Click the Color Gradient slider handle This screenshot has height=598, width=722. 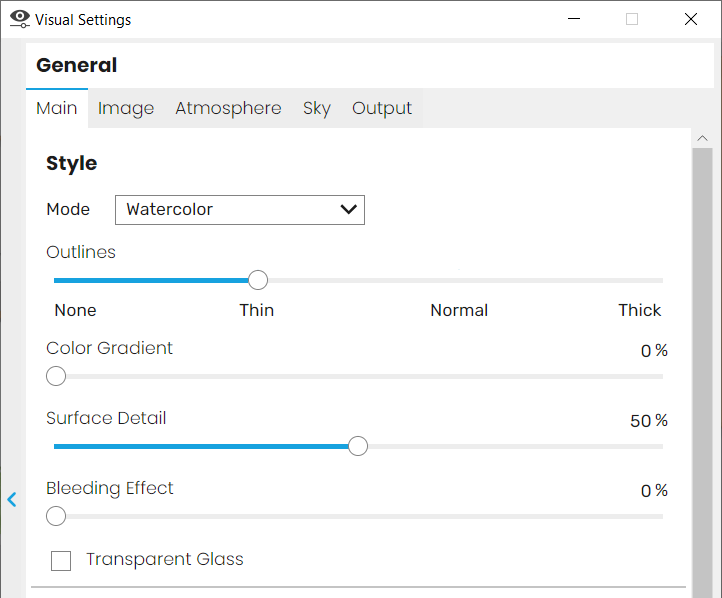(56, 376)
